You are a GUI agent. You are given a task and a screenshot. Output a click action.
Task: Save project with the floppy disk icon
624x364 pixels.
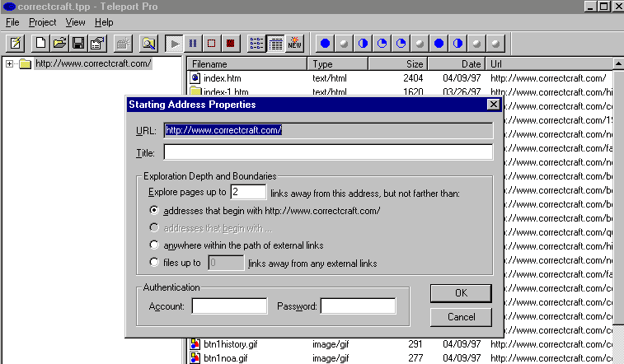pyautogui.click(x=78, y=44)
